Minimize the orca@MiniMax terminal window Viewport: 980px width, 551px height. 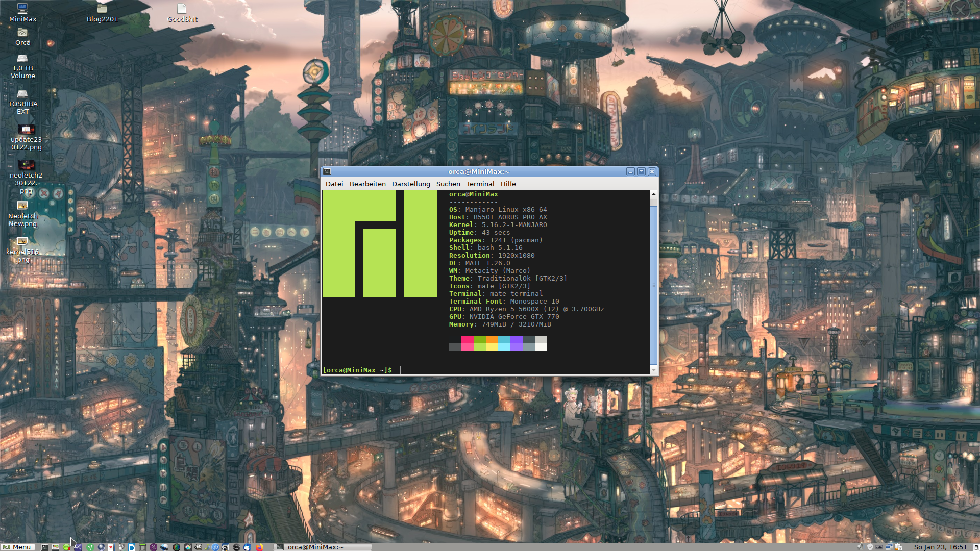(x=630, y=172)
